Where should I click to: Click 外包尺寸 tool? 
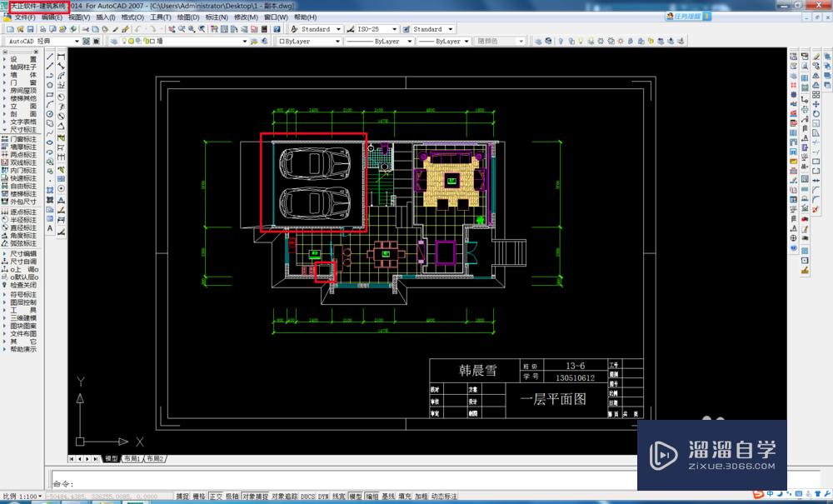pyautogui.click(x=19, y=202)
